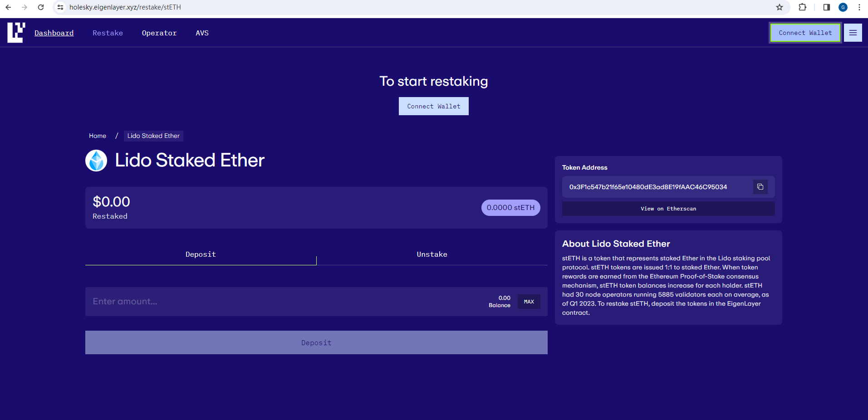View site information icon in address bar

pyautogui.click(x=60, y=7)
